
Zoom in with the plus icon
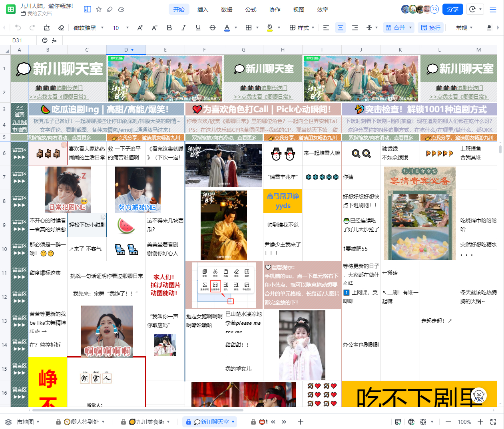click(x=480, y=422)
